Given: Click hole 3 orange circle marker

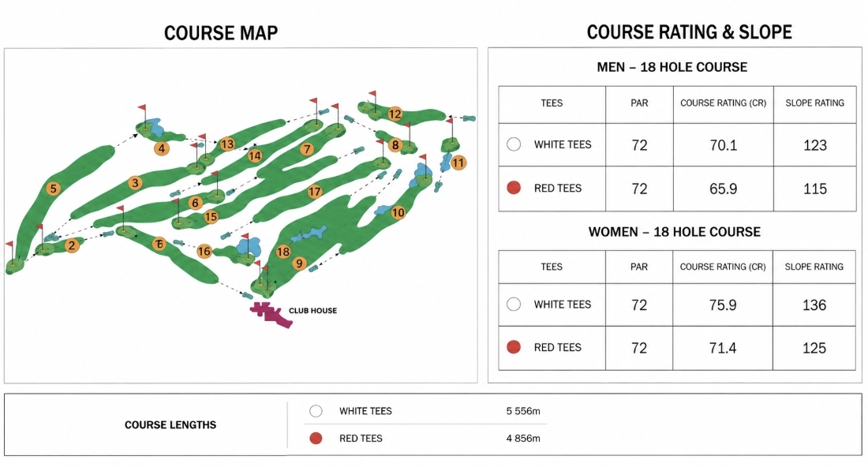Looking at the screenshot, I should 135,182.
